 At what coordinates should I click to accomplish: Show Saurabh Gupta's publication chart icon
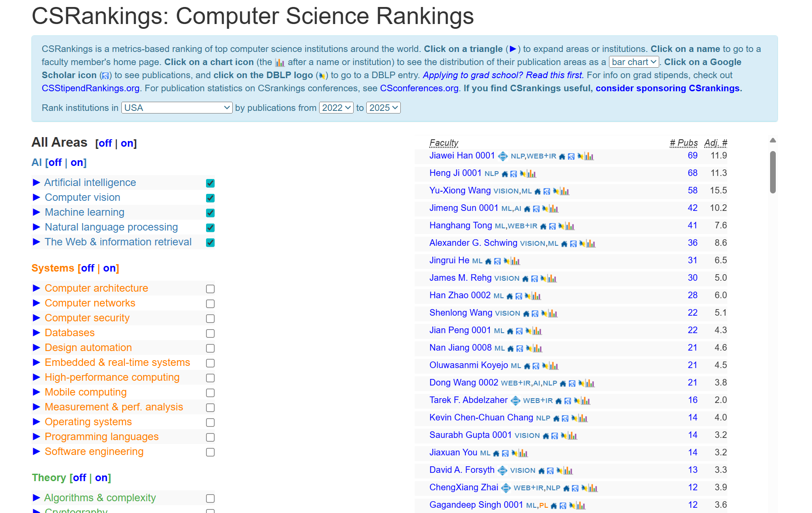(573, 436)
